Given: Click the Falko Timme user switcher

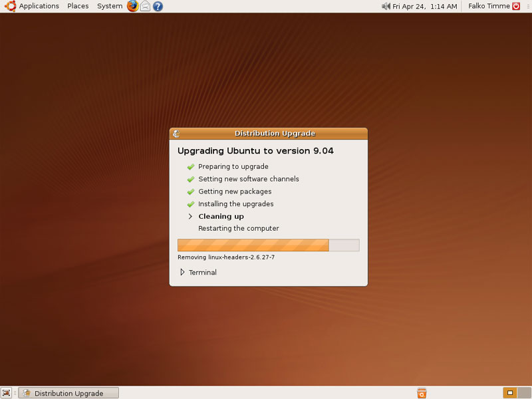Looking at the screenshot, I should [x=489, y=6].
